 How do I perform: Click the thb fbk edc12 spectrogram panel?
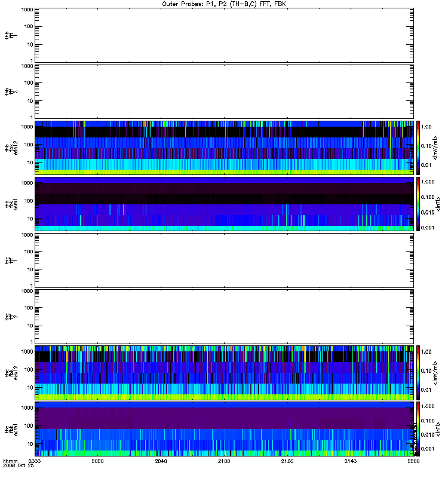pos(224,148)
